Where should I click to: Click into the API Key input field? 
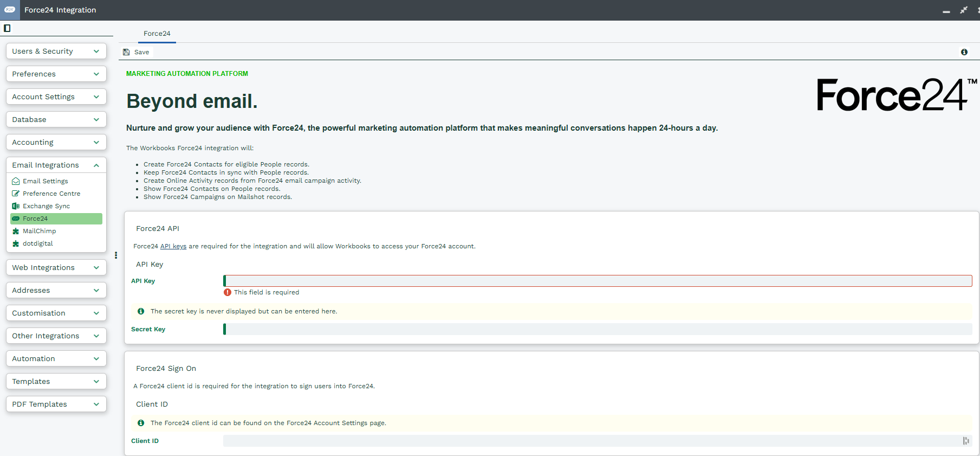[x=598, y=281]
